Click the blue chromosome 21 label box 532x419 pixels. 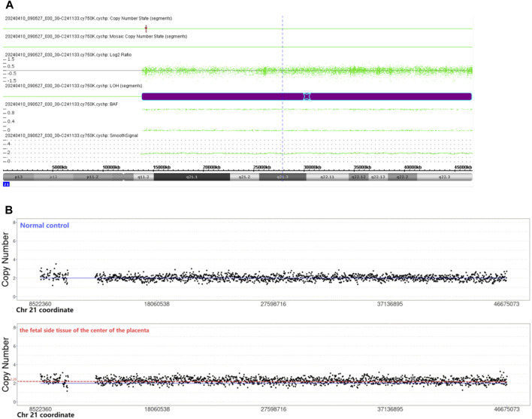click(x=7, y=184)
